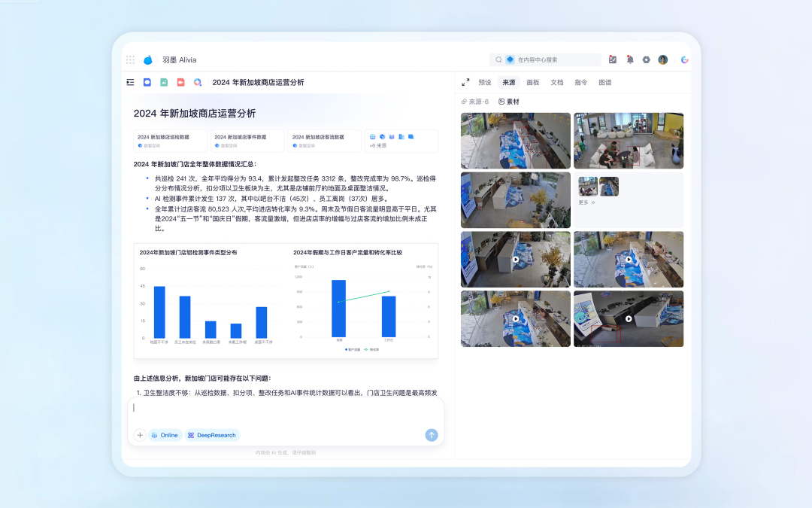Open first small thumbnail above 更多

pyautogui.click(x=588, y=187)
